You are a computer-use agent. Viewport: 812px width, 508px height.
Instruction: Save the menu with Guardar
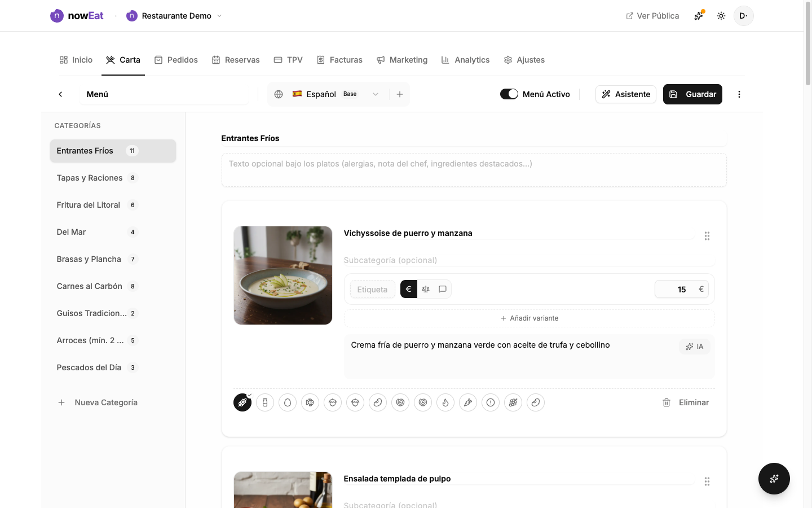point(692,94)
